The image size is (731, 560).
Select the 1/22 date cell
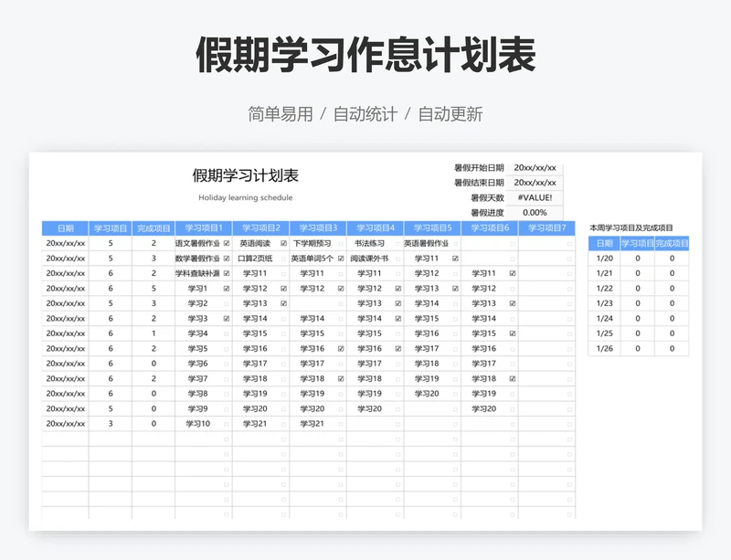[x=605, y=289]
